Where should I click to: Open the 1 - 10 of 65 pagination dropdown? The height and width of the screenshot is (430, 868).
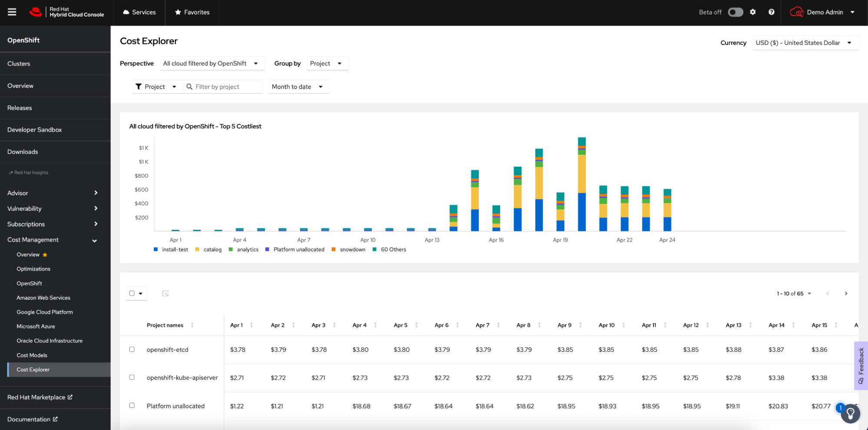coord(794,294)
